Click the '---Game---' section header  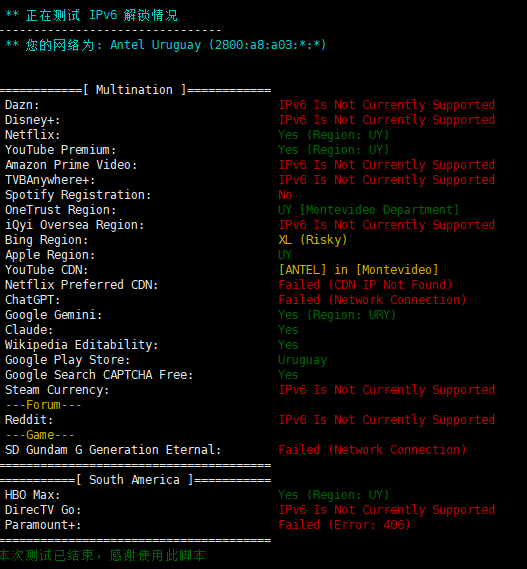point(40,435)
